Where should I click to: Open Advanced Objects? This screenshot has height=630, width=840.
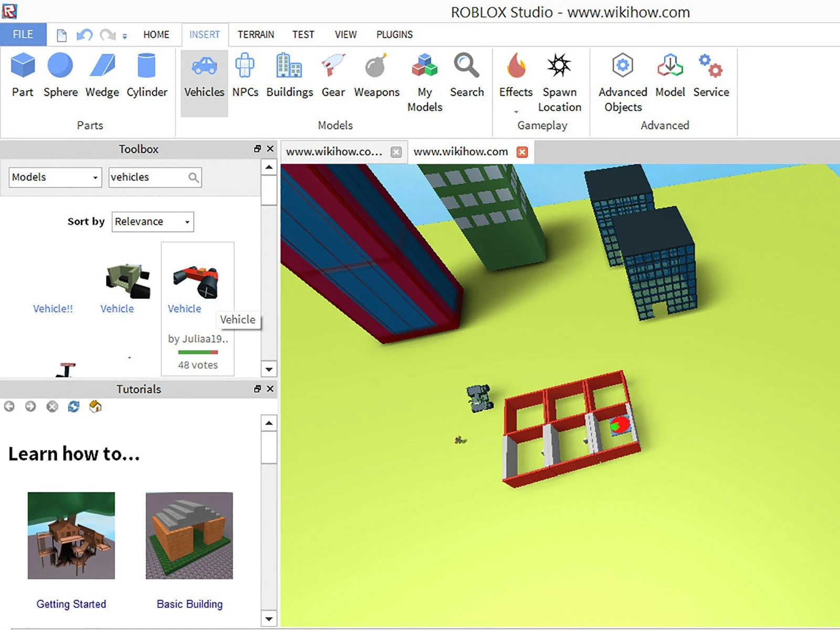(x=622, y=76)
